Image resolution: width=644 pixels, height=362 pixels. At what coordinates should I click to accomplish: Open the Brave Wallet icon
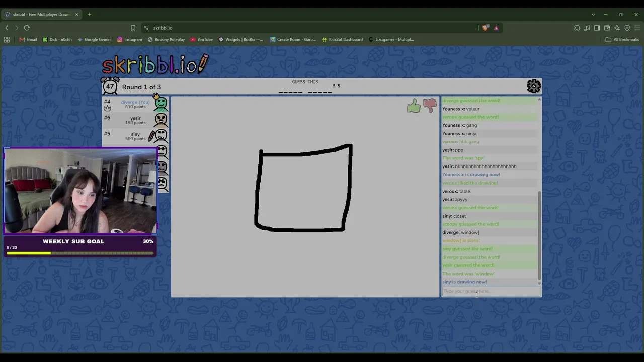[x=607, y=28]
